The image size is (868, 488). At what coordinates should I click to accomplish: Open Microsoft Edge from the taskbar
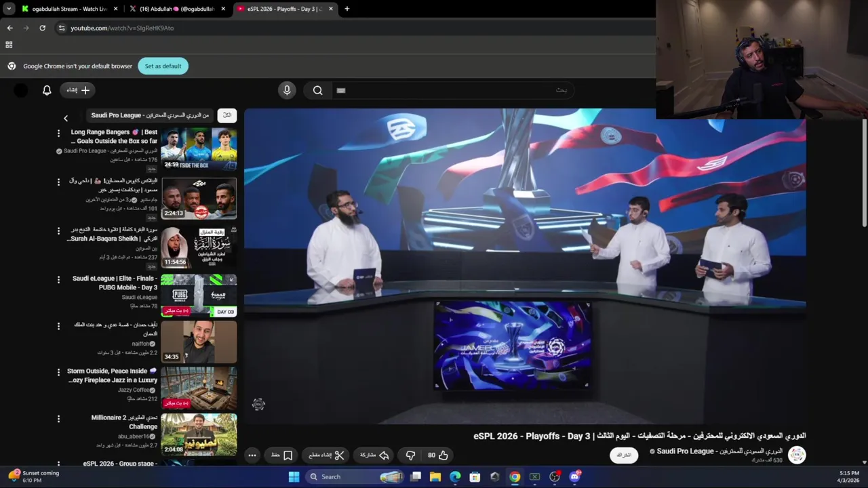(455, 476)
